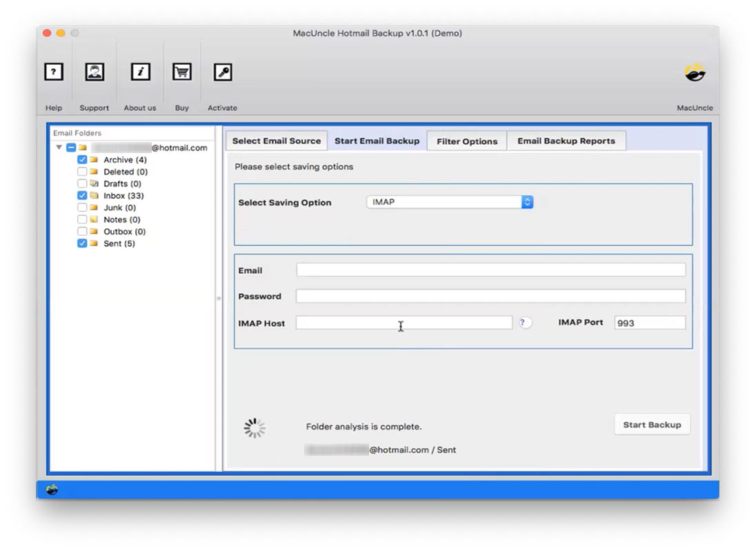Click the Start Backup button
This screenshot has height=551, width=756.
[x=651, y=424]
